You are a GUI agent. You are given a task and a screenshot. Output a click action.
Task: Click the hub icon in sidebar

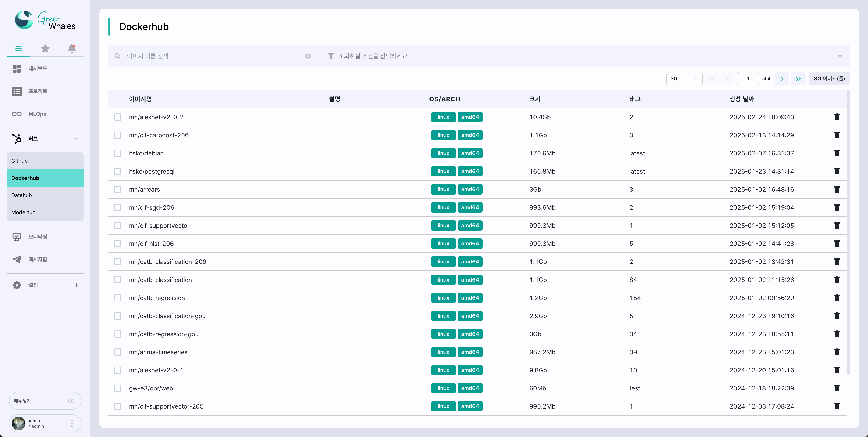(17, 139)
